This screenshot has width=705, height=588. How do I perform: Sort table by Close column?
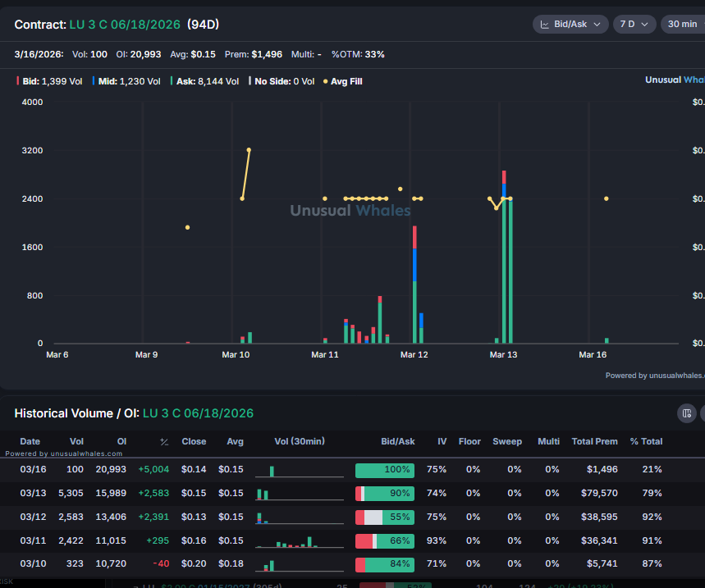[x=194, y=441]
